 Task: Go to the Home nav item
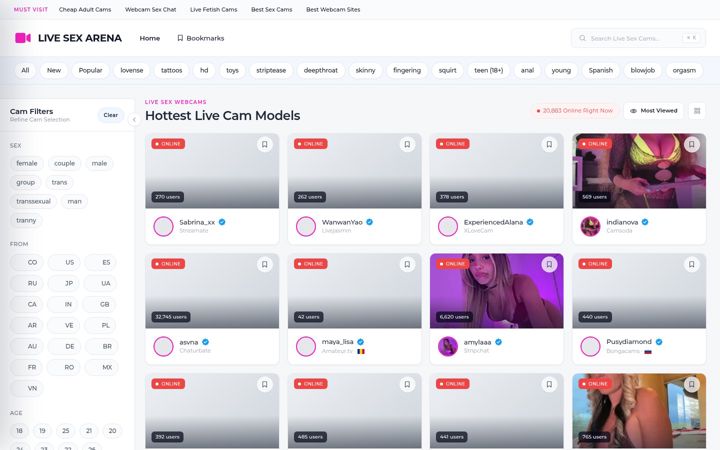150,38
